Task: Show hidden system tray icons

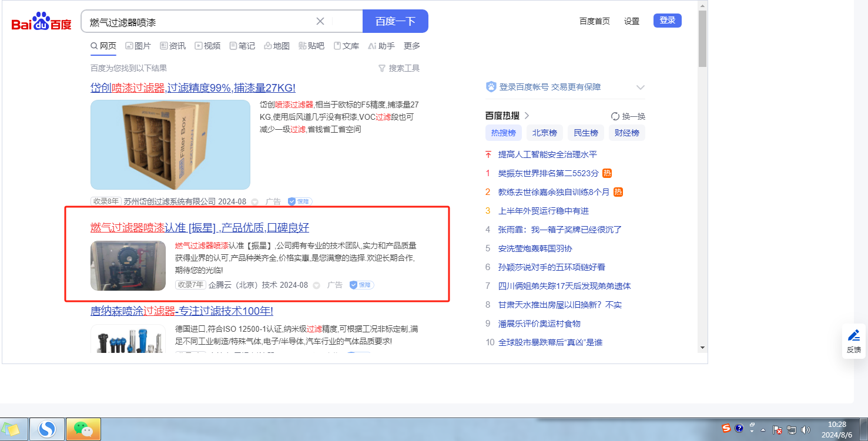Action: pyautogui.click(x=763, y=430)
